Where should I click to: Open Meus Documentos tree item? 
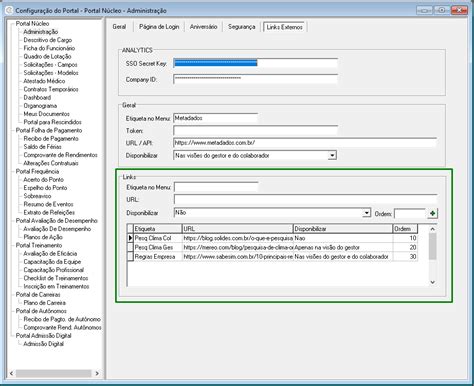click(x=46, y=114)
